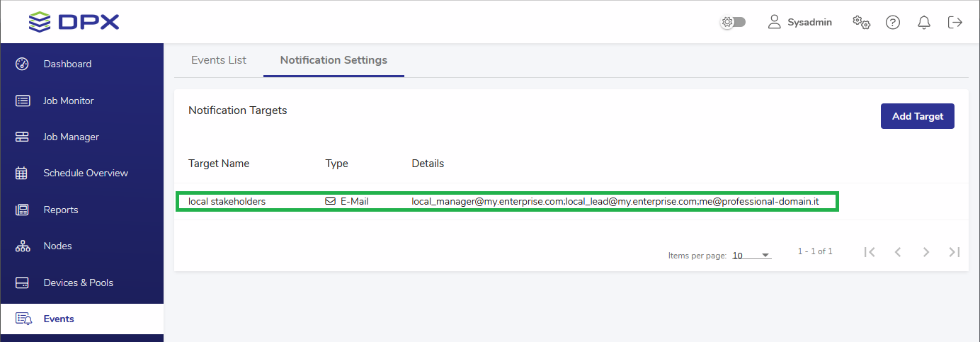Image resolution: width=980 pixels, height=342 pixels.
Task: Open the settings gears icon in header
Action: 861,22
